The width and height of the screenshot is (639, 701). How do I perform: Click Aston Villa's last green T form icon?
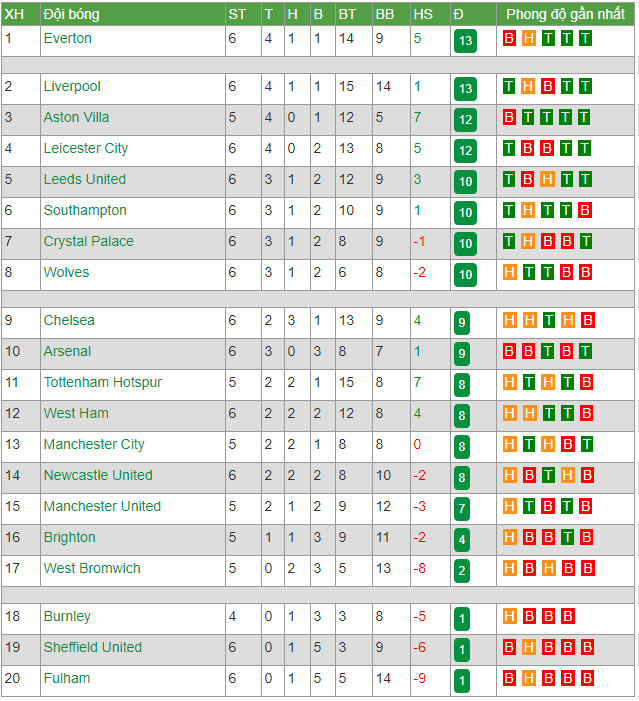coord(584,117)
